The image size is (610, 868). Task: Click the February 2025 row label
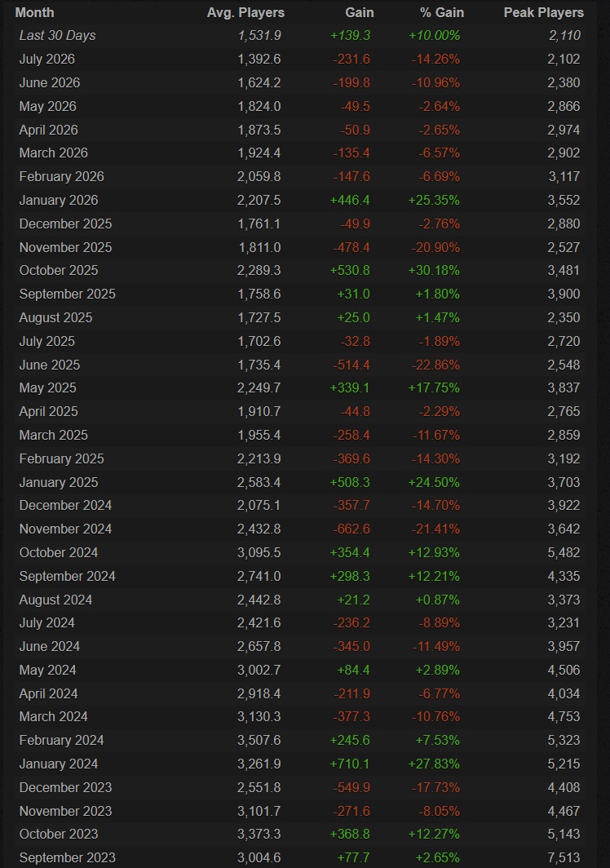(x=61, y=458)
